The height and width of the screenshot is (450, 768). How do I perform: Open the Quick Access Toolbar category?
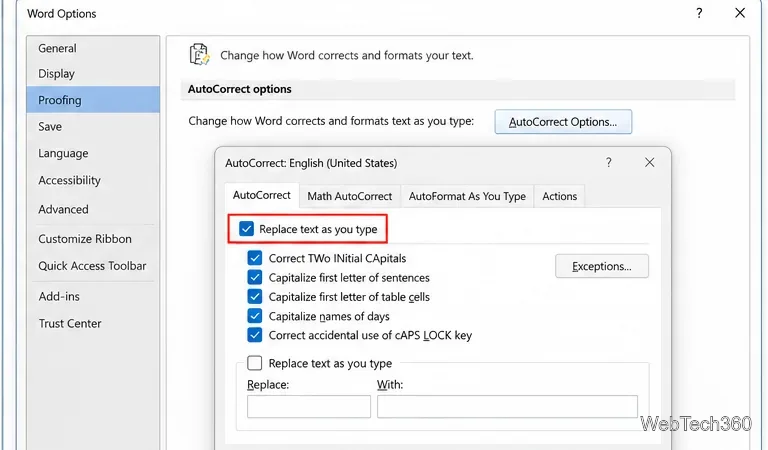[x=92, y=266]
